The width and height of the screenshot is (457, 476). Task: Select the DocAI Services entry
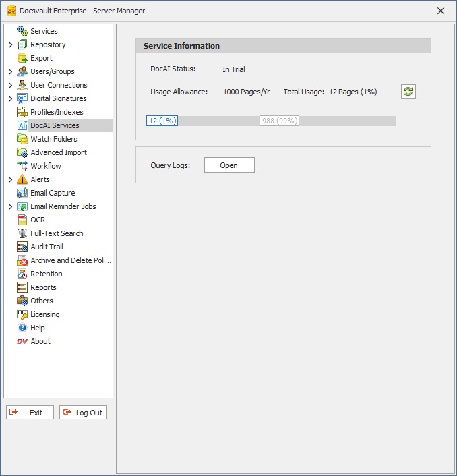pos(55,125)
